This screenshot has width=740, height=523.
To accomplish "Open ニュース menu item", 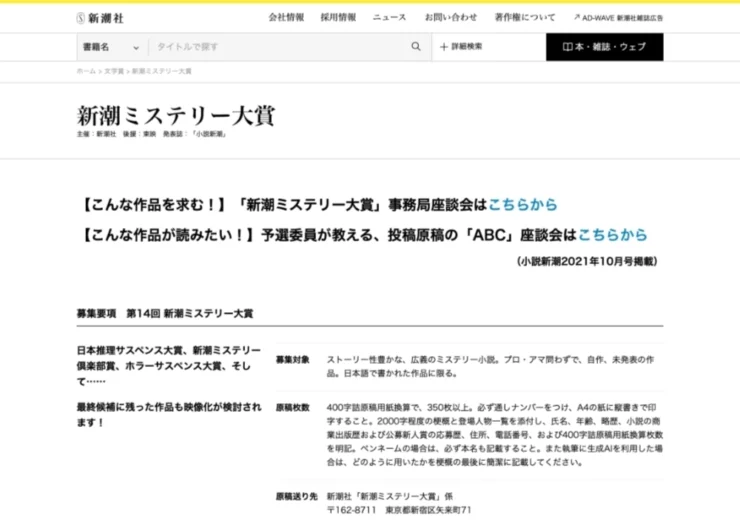I will 389,17.
